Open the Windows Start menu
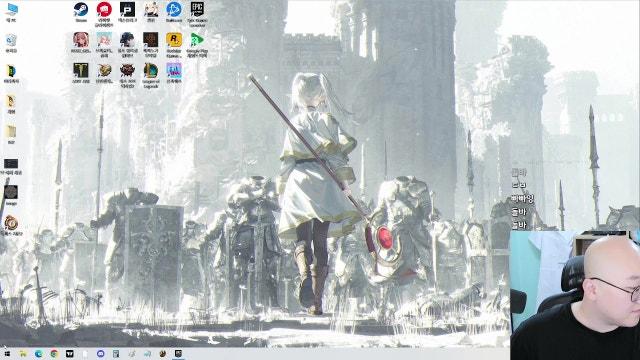Image resolution: width=640 pixels, height=360 pixels. 7,353
